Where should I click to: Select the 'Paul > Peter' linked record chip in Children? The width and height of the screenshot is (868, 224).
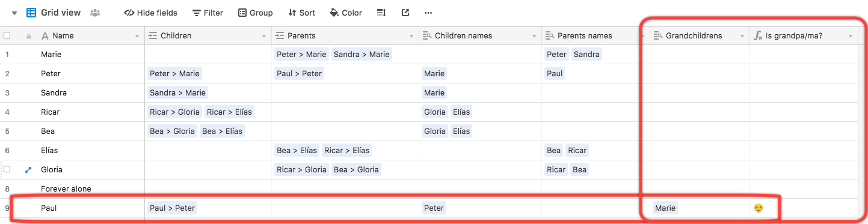tap(172, 208)
